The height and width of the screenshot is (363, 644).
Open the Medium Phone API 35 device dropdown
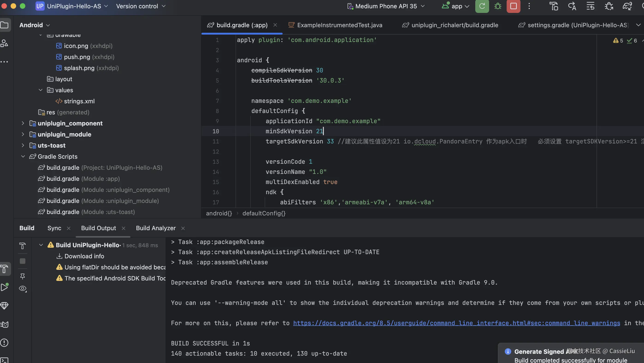click(386, 6)
